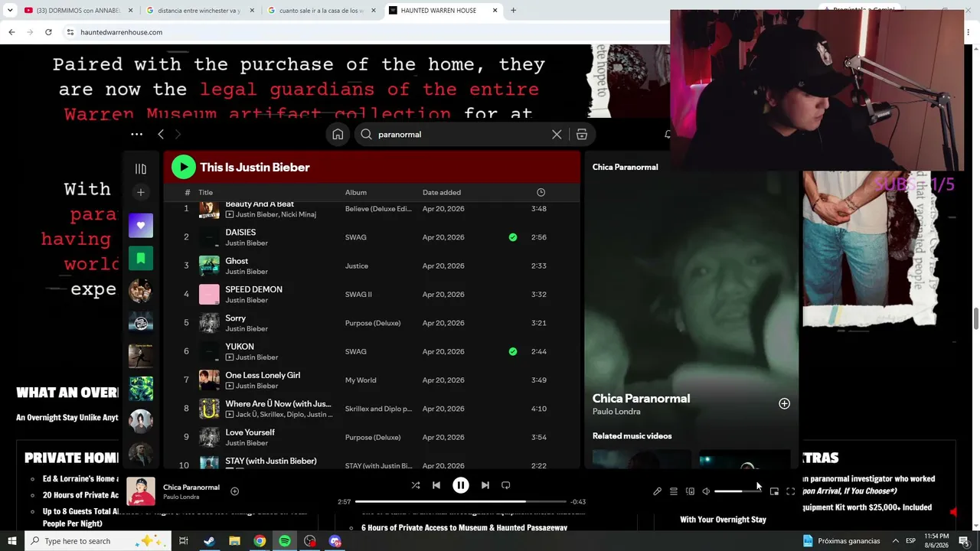
Task: Play the This Is Justin Bieber playlist
Action: tap(183, 167)
